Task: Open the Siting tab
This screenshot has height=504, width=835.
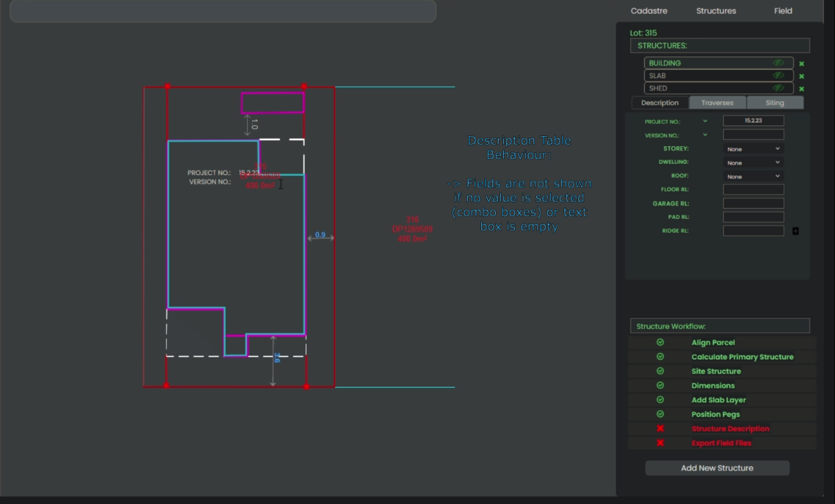Action: pyautogui.click(x=775, y=103)
